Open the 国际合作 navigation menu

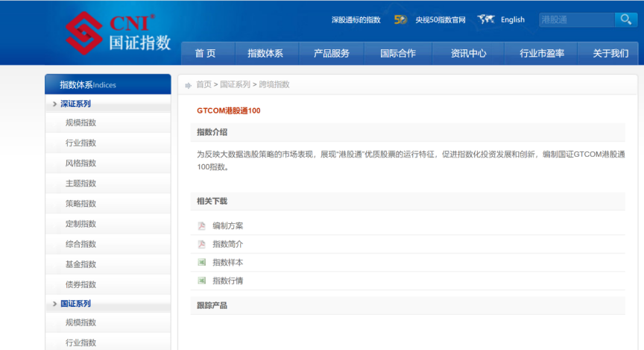click(398, 53)
